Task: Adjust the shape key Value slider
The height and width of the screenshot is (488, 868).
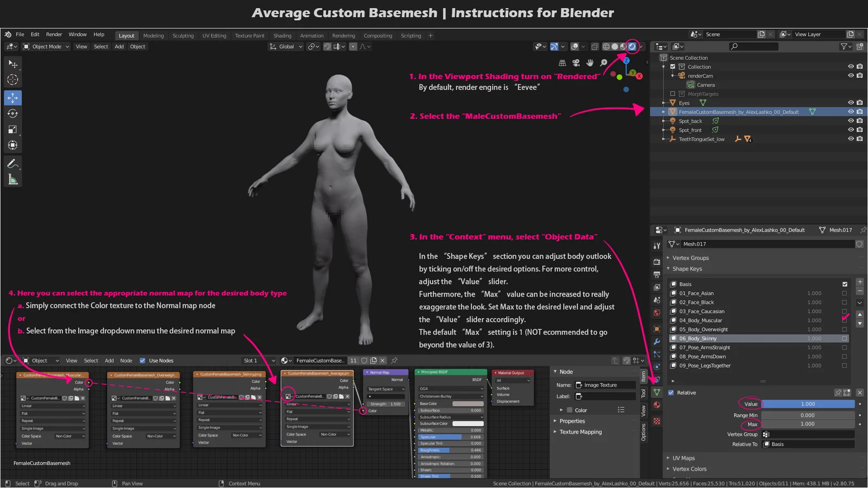Action: click(807, 404)
